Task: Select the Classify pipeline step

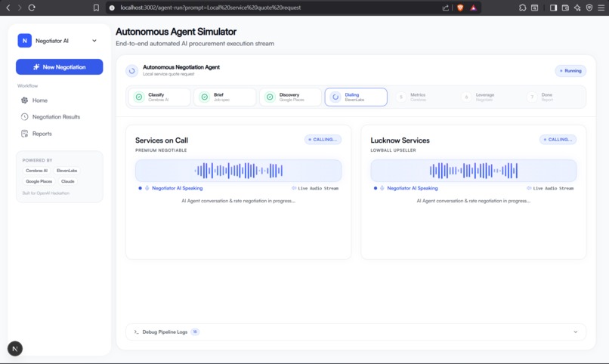Action: (159, 97)
